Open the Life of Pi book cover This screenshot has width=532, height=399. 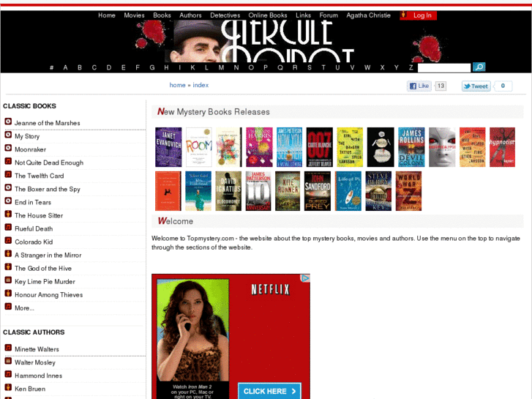click(x=348, y=191)
